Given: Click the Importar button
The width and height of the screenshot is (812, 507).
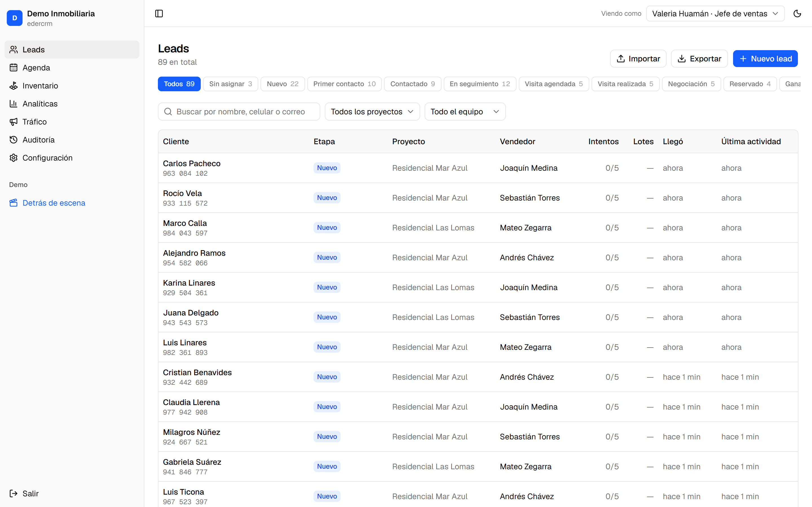Looking at the screenshot, I should (638, 59).
